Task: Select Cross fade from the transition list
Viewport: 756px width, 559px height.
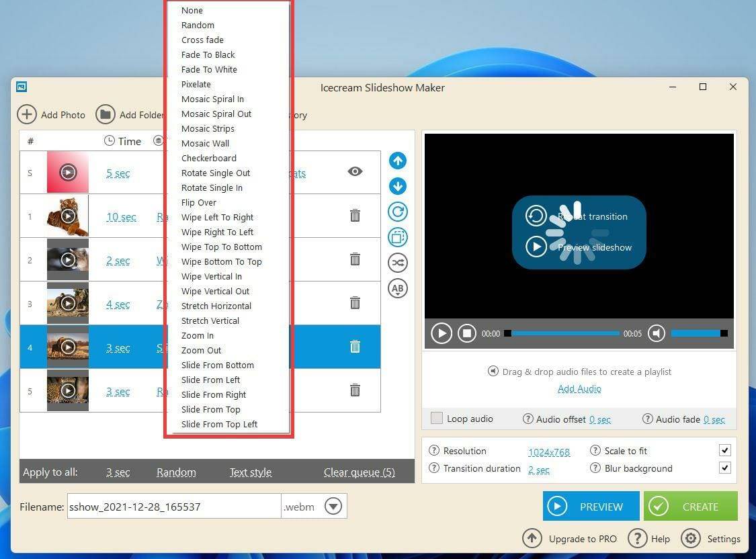Action: tap(202, 40)
